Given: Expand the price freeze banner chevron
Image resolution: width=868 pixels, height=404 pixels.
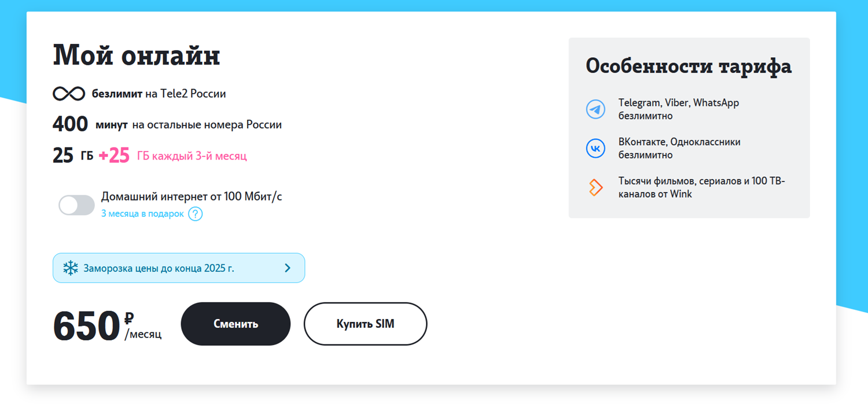Looking at the screenshot, I should point(288,268).
